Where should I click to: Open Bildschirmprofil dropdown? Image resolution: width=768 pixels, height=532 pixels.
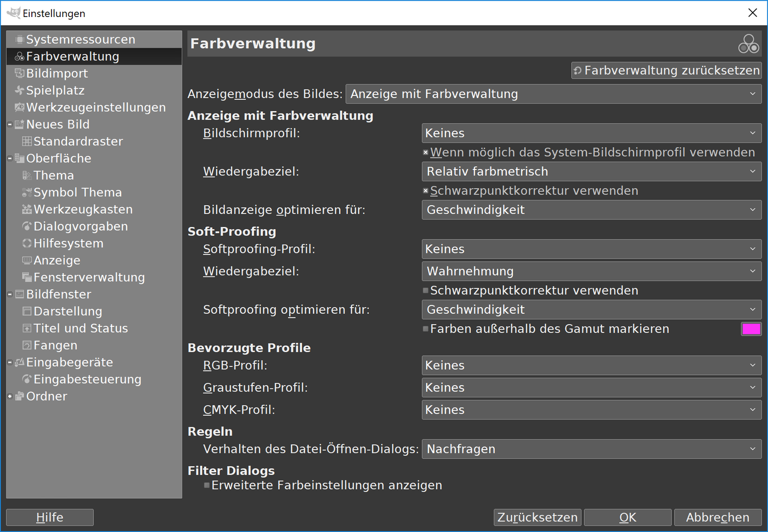click(x=592, y=133)
